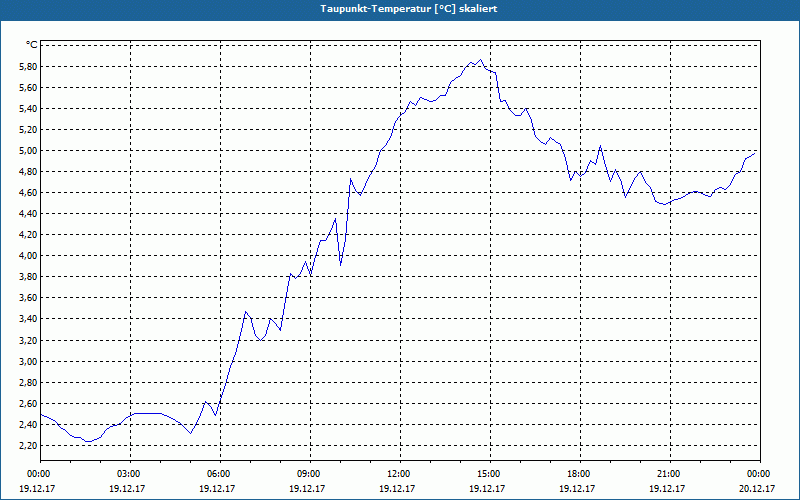Click the 03:00 time axis label
Viewport: 800px width, 500px height.
tap(131, 474)
